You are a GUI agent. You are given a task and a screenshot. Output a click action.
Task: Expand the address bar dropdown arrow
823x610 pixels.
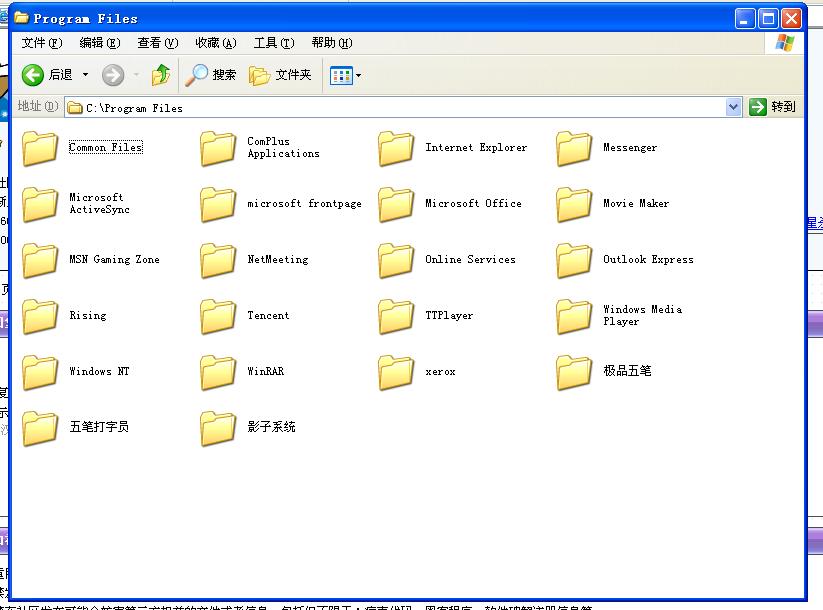733,107
